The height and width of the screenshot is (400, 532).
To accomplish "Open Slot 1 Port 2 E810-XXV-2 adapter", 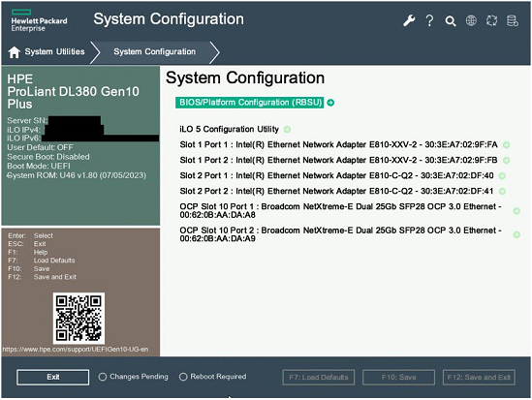I will click(x=338, y=161).
